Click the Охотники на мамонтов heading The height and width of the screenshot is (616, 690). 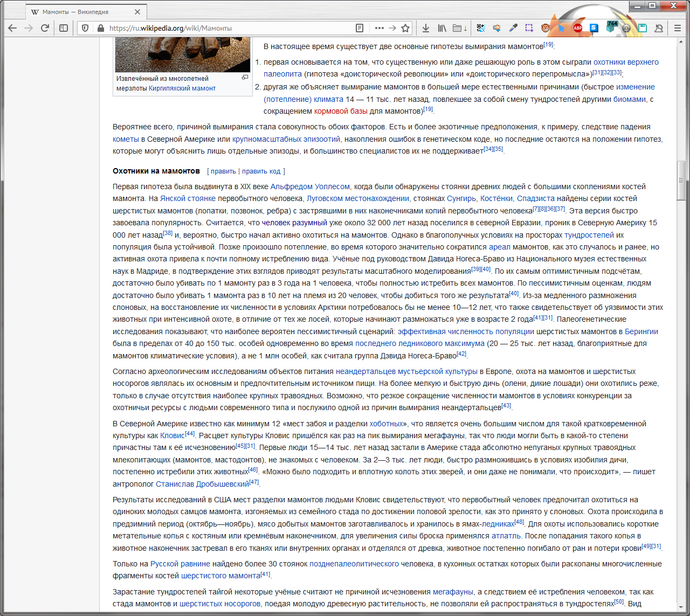tap(156, 171)
